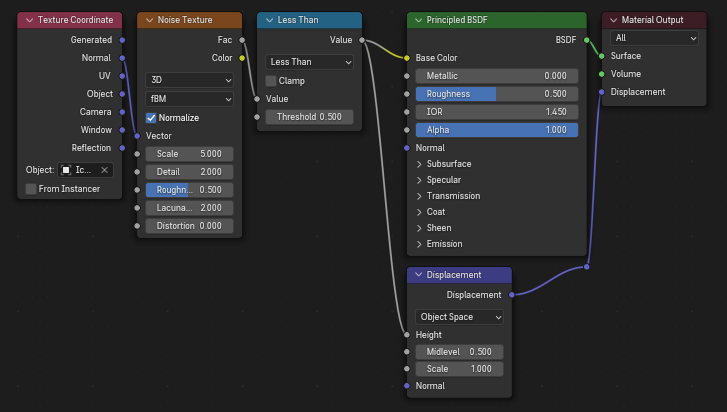The width and height of the screenshot is (727, 412).
Task: Click the Window output socket
Action: pyautogui.click(x=122, y=130)
